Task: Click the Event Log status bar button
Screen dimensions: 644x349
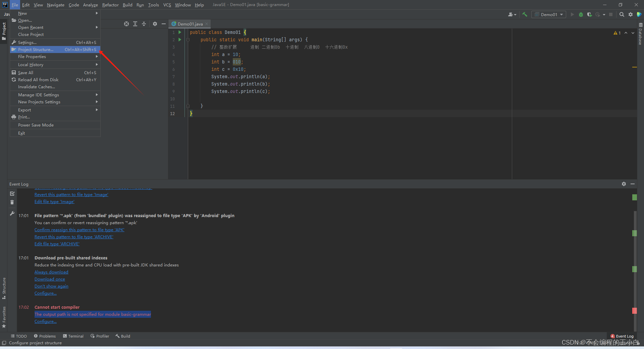Action: click(622, 336)
